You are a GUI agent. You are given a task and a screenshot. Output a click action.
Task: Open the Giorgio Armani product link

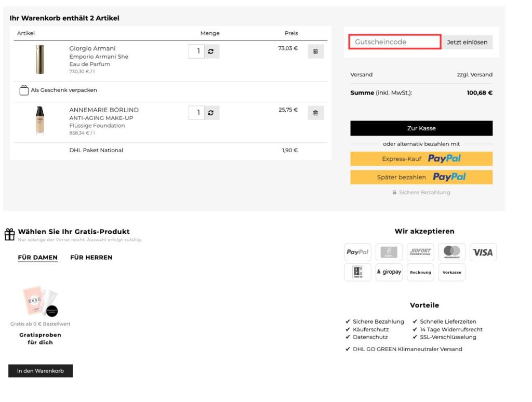click(92, 48)
